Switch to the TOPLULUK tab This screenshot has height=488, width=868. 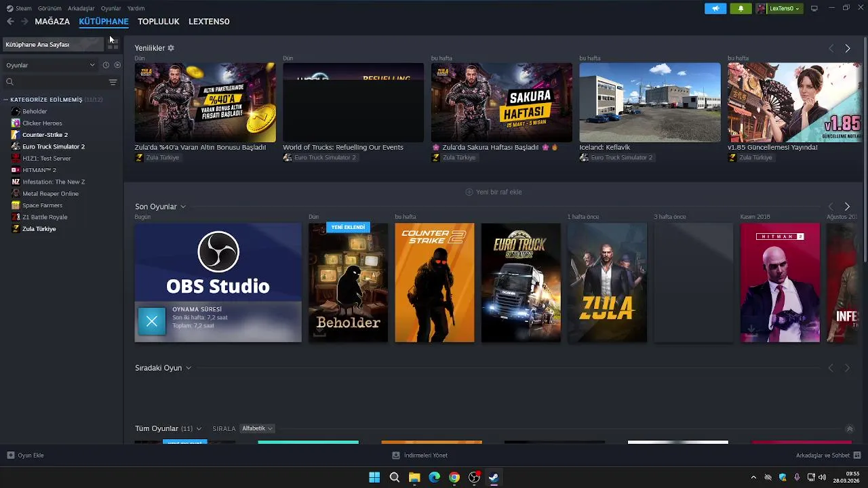click(x=158, y=22)
